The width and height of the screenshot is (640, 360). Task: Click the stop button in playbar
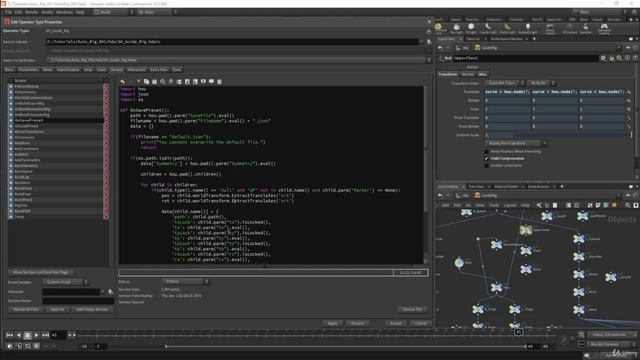point(27,335)
